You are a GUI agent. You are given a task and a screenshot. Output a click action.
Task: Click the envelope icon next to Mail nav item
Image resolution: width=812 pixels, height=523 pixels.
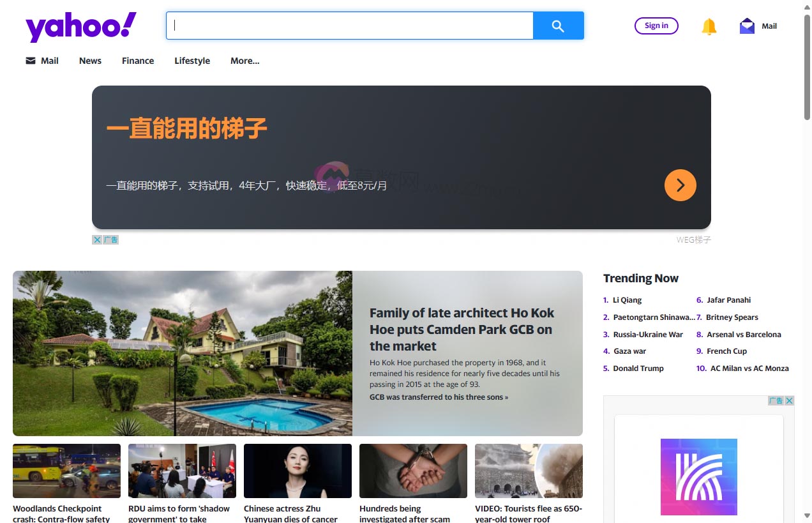[30, 60]
